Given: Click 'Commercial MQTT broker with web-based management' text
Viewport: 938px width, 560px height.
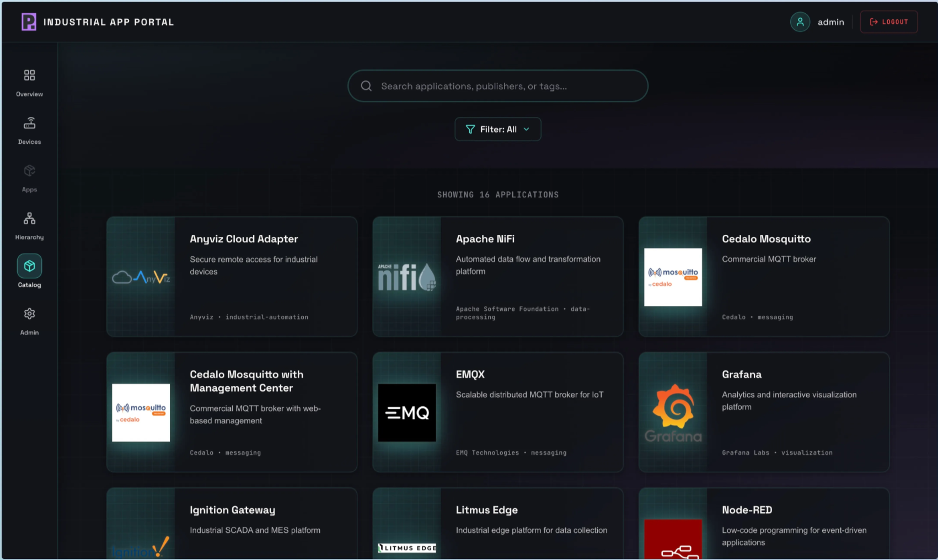Looking at the screenshot, I should [x=255, y=414].
